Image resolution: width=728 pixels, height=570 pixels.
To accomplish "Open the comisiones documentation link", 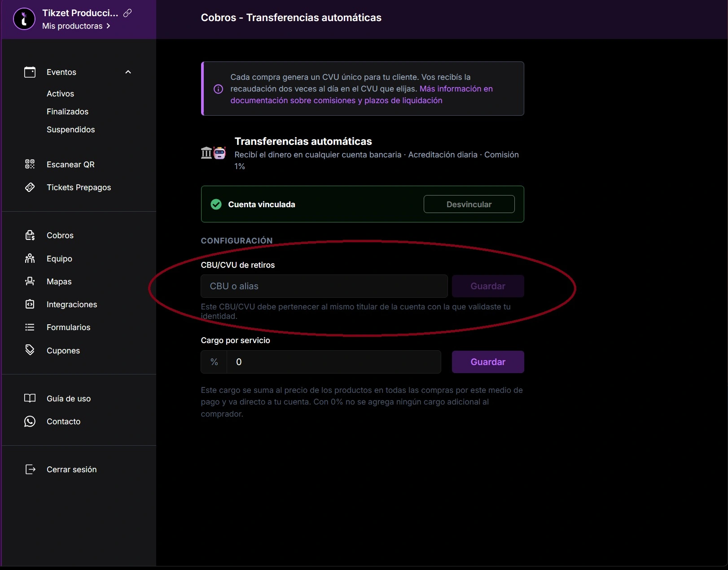I will tap(335, 100).
